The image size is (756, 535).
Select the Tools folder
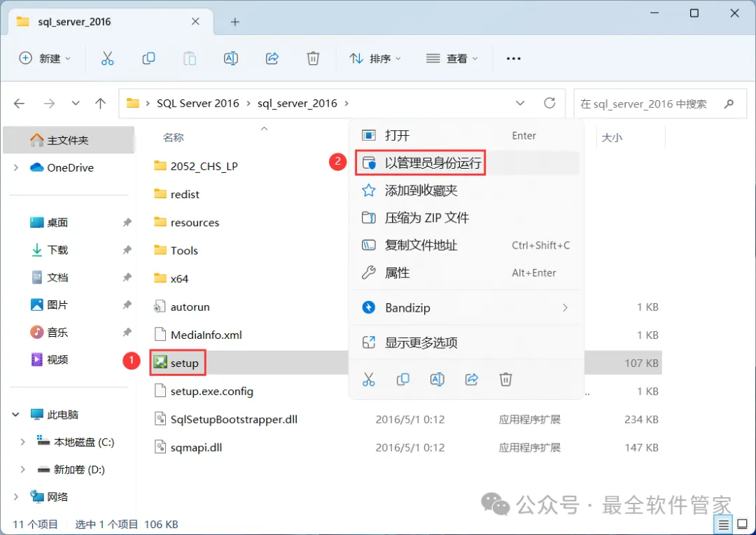click(176, 251)
